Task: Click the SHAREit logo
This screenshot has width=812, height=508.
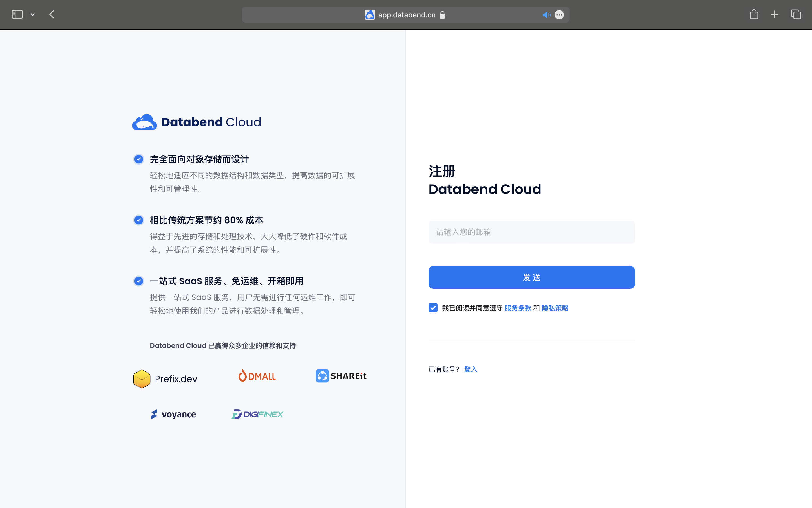Action: tap(341, 376)
